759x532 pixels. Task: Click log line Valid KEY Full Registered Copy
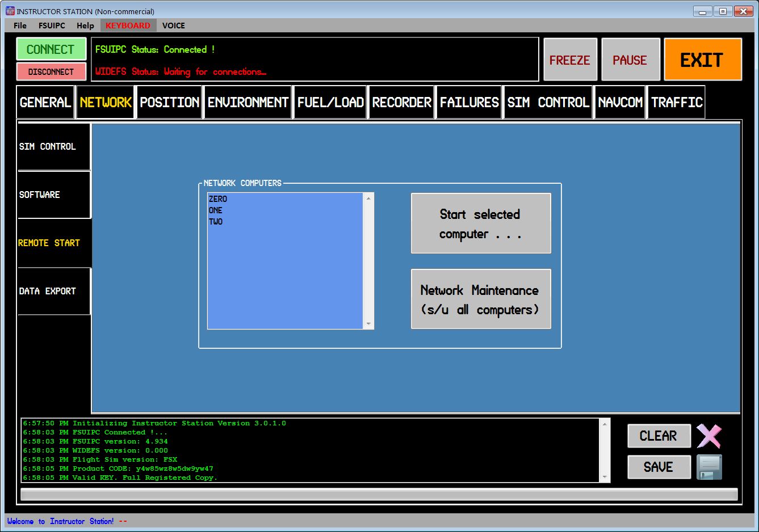pos(120,478)
